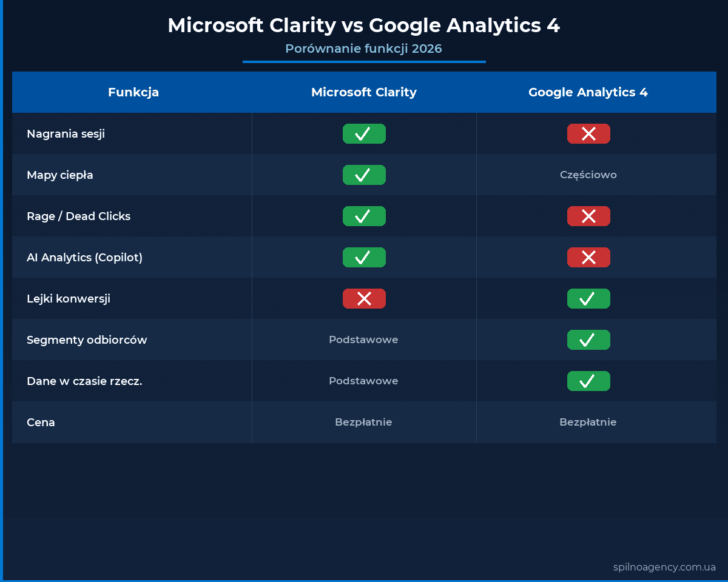Click green checkmark in Segmenty odbiorców row

pos(588,340)
